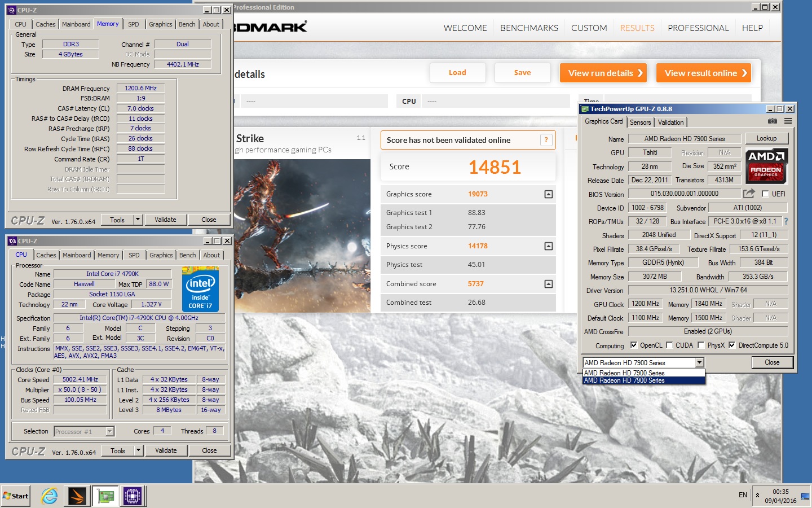Open the CPU-Z taskbar icon
The image size is (812, 508).
(x=133, y=496)
